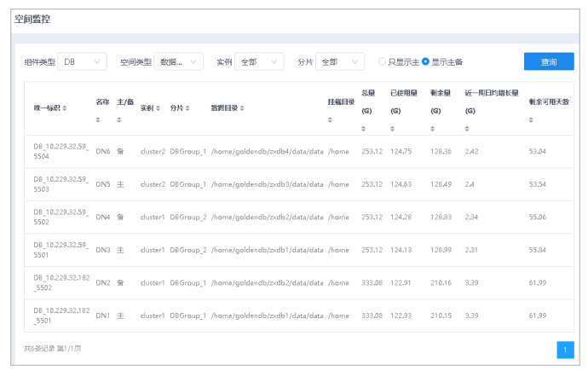Sort by 名称 column icon
588x371 pixels.
pyautogui.click(x=98, y=119)
